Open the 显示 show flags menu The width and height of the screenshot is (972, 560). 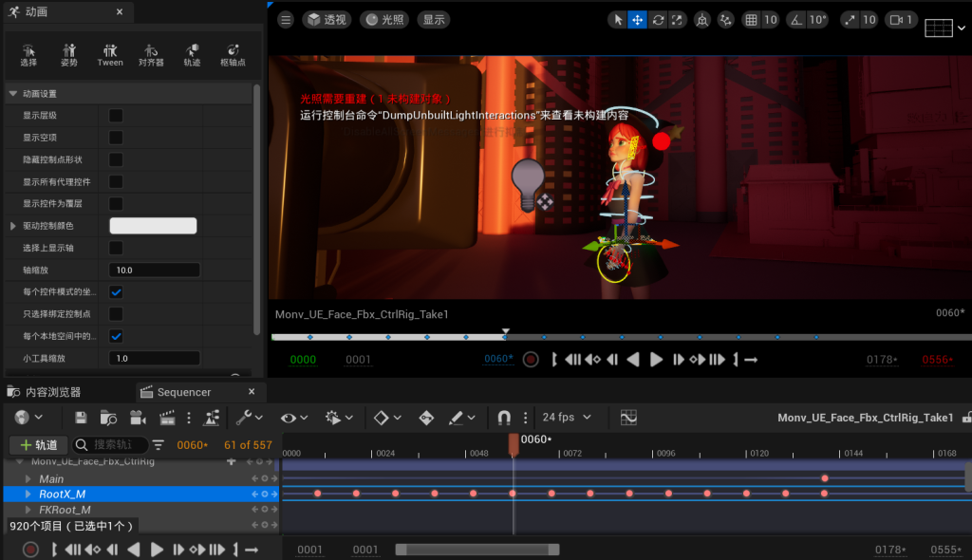433,20
